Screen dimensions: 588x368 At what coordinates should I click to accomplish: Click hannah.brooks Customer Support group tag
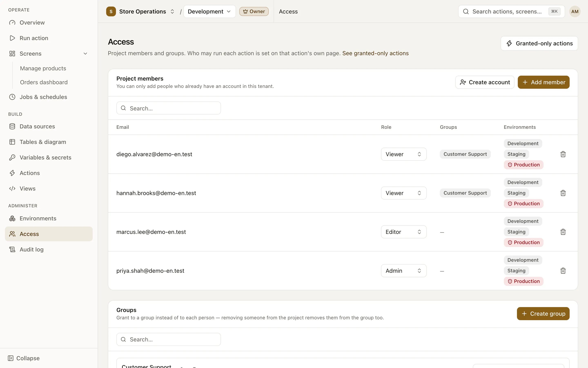[x=465, y=193]
